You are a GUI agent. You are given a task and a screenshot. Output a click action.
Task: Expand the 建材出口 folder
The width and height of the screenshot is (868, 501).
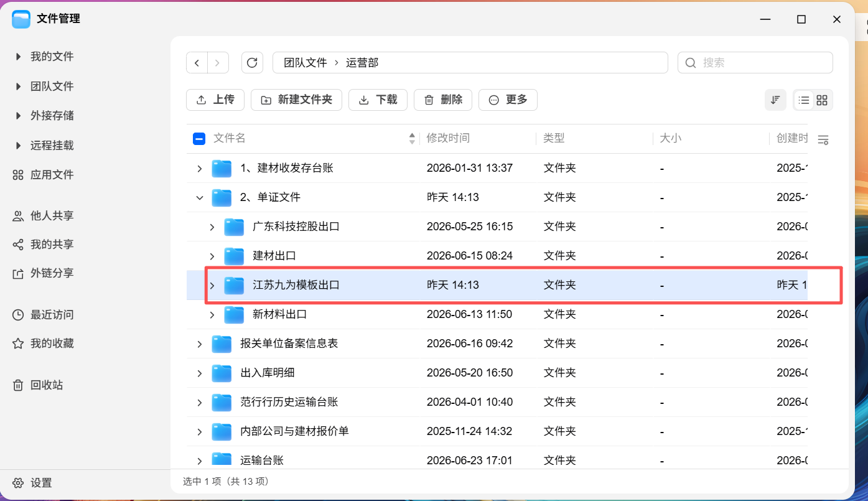coord(212,256)
